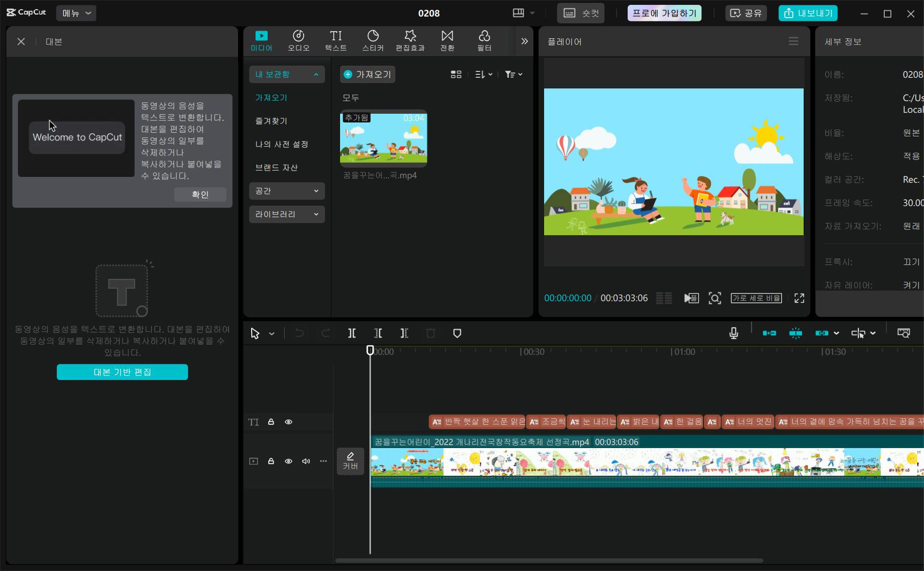924x571 pixels.
Task: Open the Stickers panel icon
Action: click(373, 40)
